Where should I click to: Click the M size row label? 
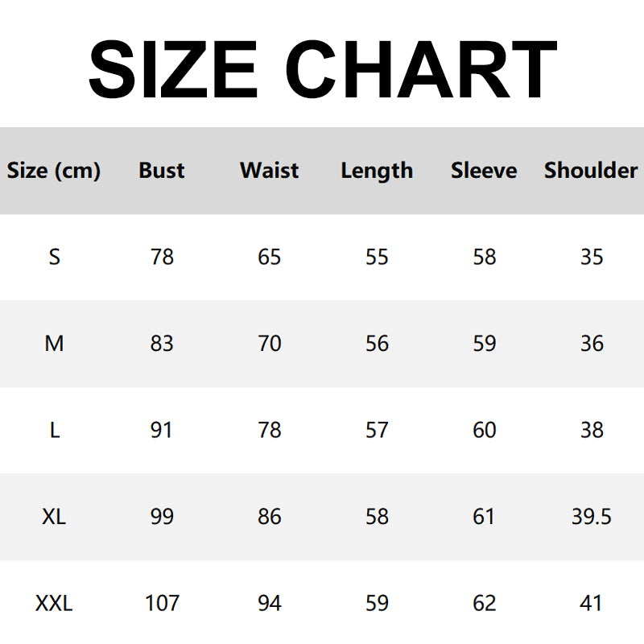coord(54,344)
